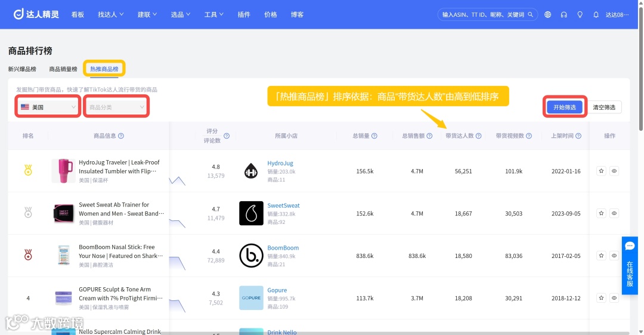Open the 在线客服 chat widget
Viewport: 644px width, 335px height.
[x=630, y=266]
